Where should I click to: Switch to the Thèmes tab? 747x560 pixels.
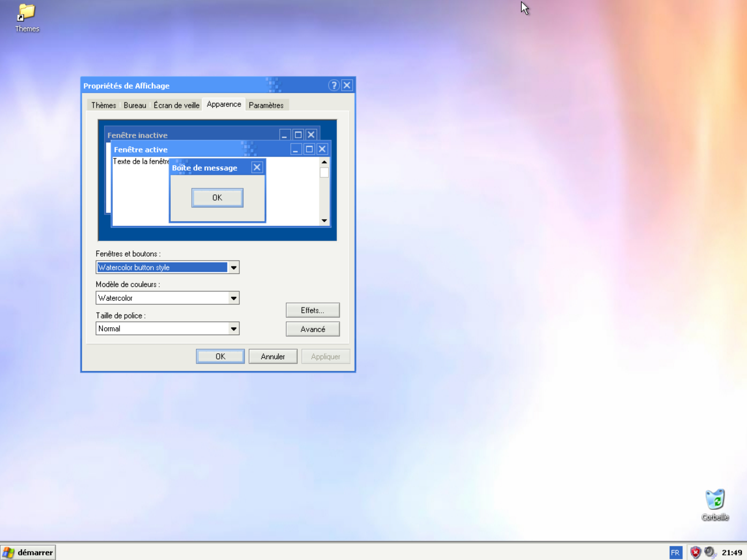point(103,105)
